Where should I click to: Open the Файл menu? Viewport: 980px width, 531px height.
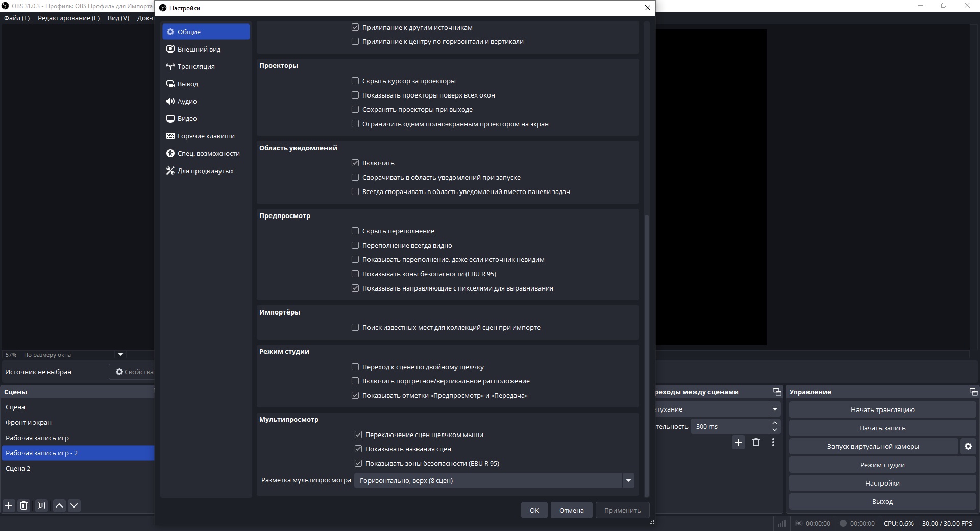pyautogui.click(x=17, y=18)
